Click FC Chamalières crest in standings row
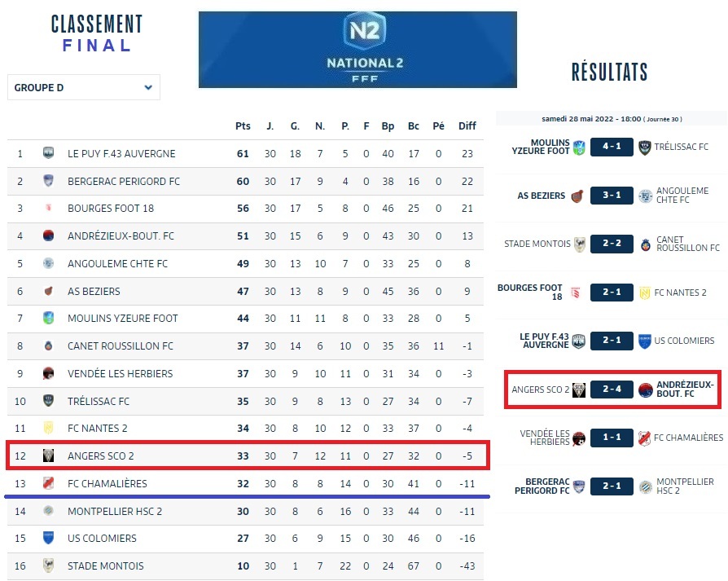This screenshot has height=581, width=728. click(49, 483)
